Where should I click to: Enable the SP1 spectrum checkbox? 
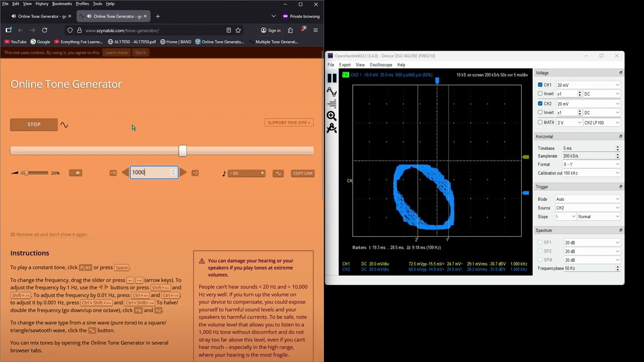click(540, 242)
